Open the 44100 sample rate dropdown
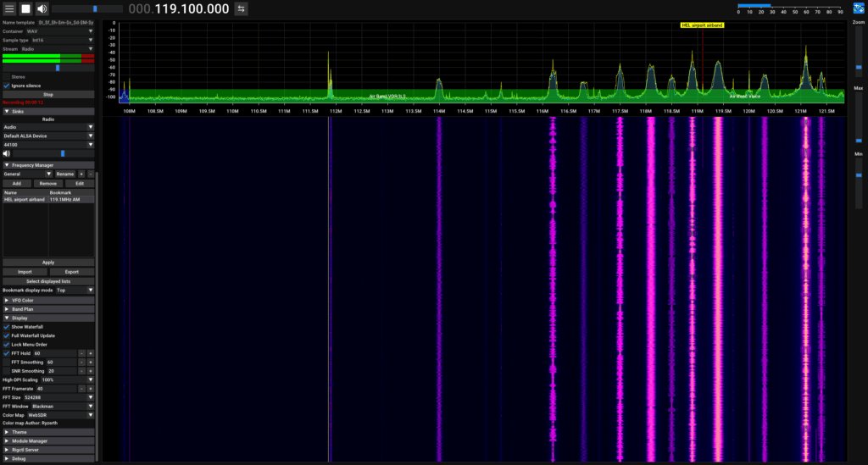The image size is (868, 465). tap(48, 145)
